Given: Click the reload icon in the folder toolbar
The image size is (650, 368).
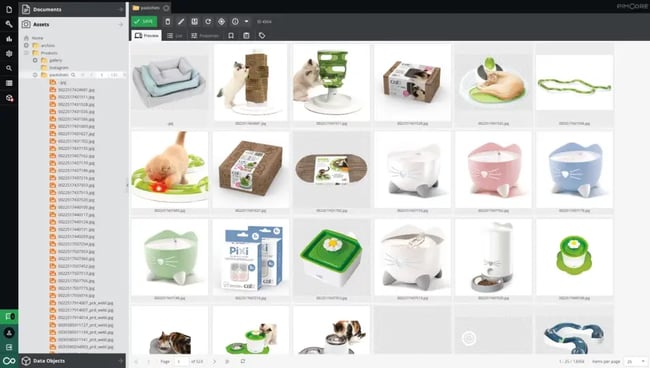Looking at the screenshot, I should click(208, 22).
